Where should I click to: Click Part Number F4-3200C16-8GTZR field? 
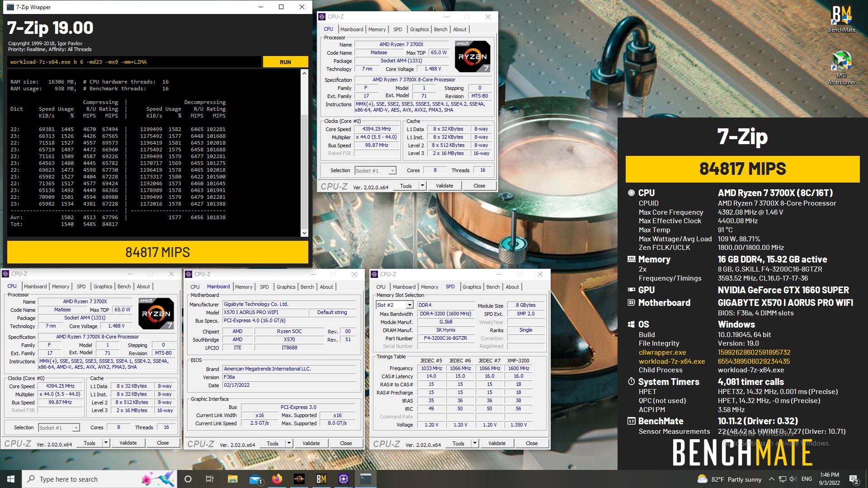coord(445,338)
